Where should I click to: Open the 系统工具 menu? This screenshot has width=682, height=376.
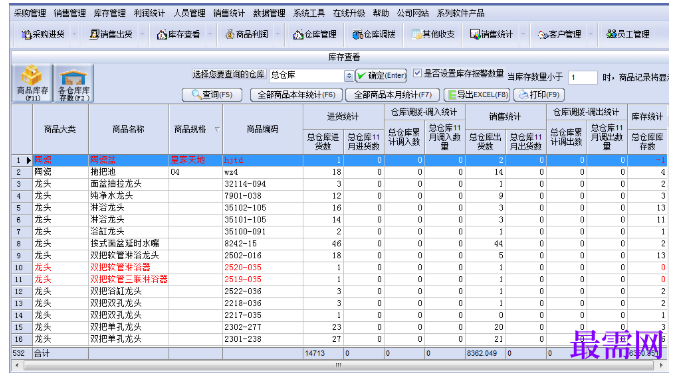(309, 13)
